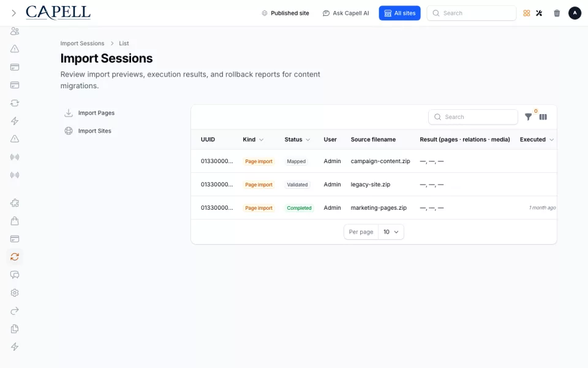Focus the top bar Search field
The image size is (588, 368).
472,13
